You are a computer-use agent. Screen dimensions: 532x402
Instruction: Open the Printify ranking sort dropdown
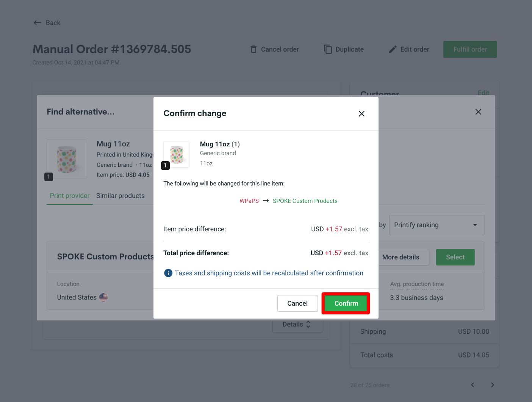[437, 225]
